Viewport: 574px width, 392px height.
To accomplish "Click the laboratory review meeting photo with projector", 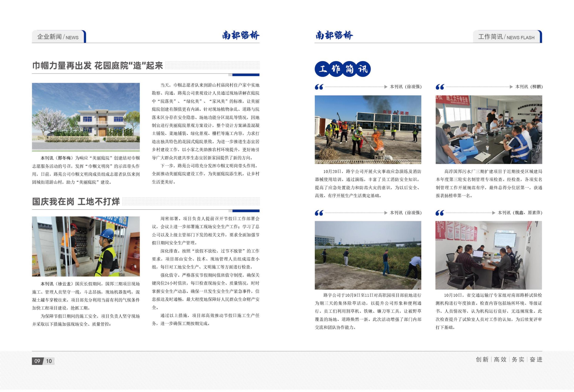I will 489,255.
